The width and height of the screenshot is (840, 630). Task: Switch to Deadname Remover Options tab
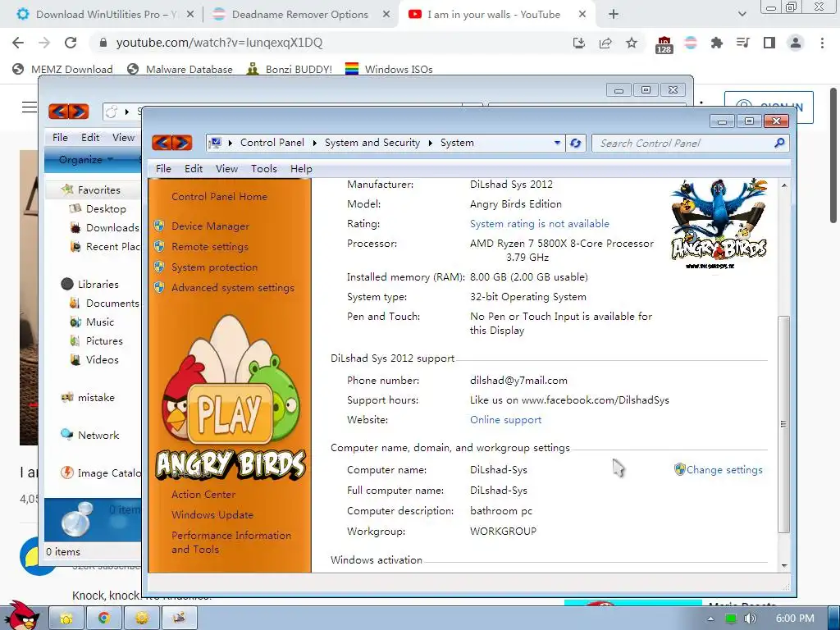300,15
